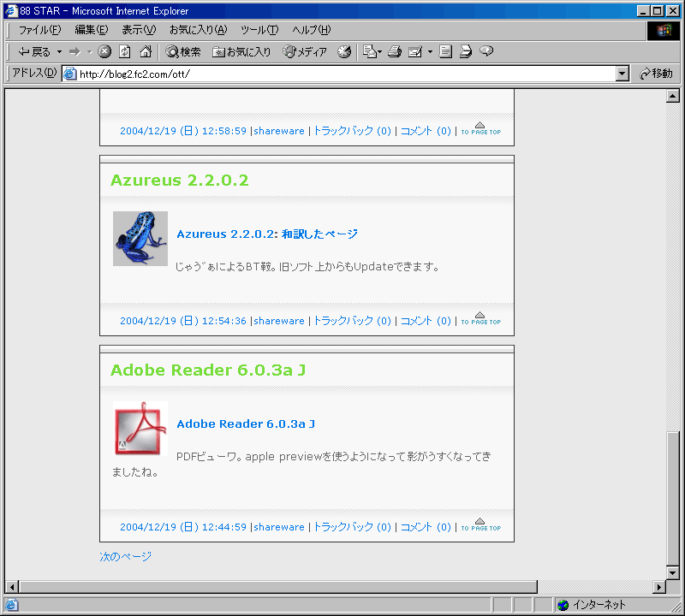Click the horizontal scrollbar right arrow

pos(659,587)
